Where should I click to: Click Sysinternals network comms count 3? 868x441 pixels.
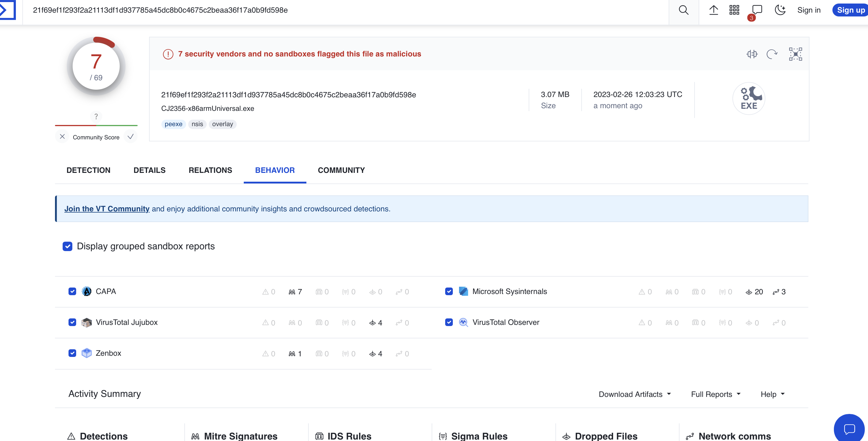[779, 292]
